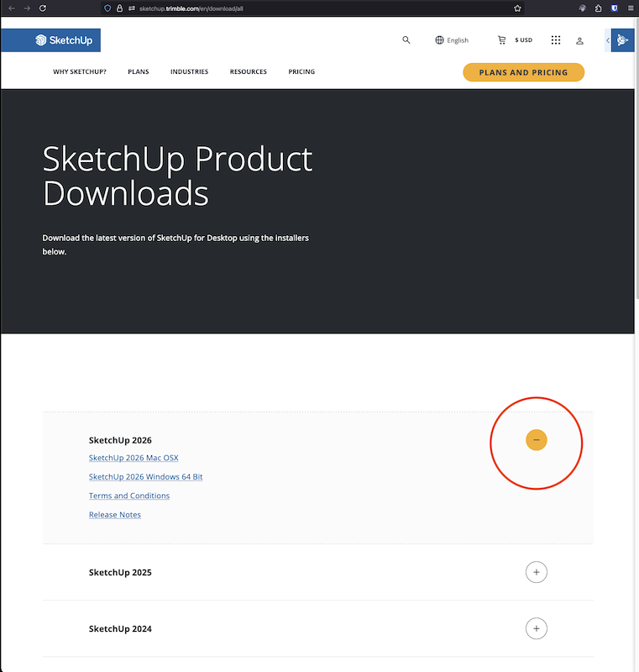This screenshot has height=672, width=639.
Task: Open the Resources navigation menu
Action: tap(249, 72)
